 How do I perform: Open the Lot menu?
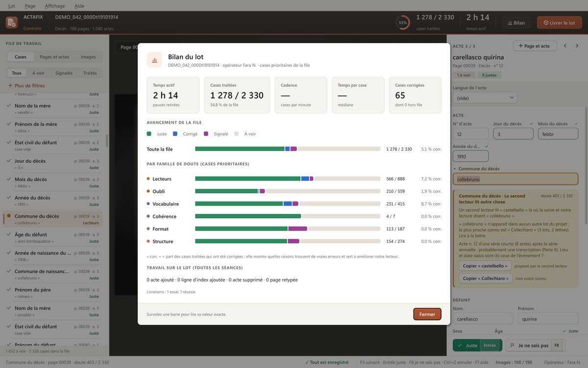pos(12,6)
